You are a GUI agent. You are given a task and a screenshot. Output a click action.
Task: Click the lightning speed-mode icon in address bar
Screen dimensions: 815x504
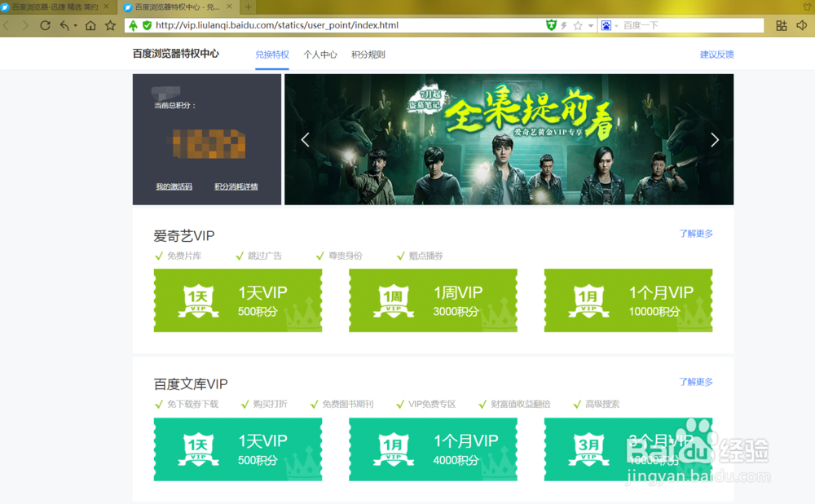564,25
